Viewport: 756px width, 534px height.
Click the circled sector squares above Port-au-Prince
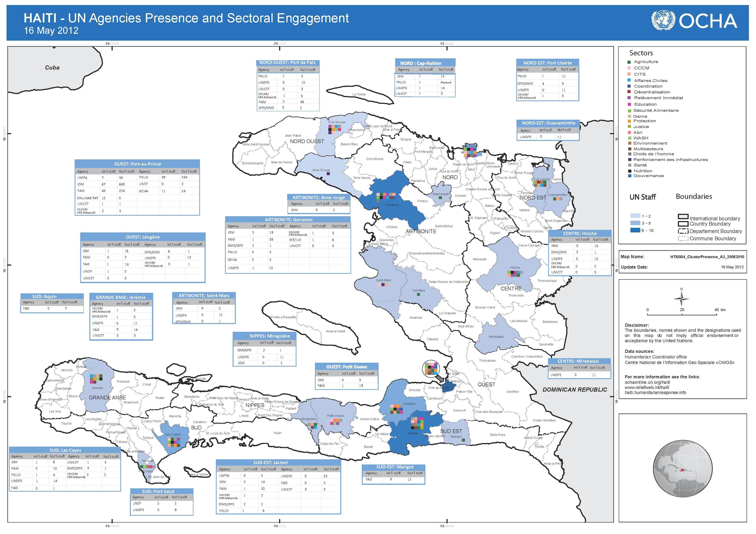tap(431, 368)
